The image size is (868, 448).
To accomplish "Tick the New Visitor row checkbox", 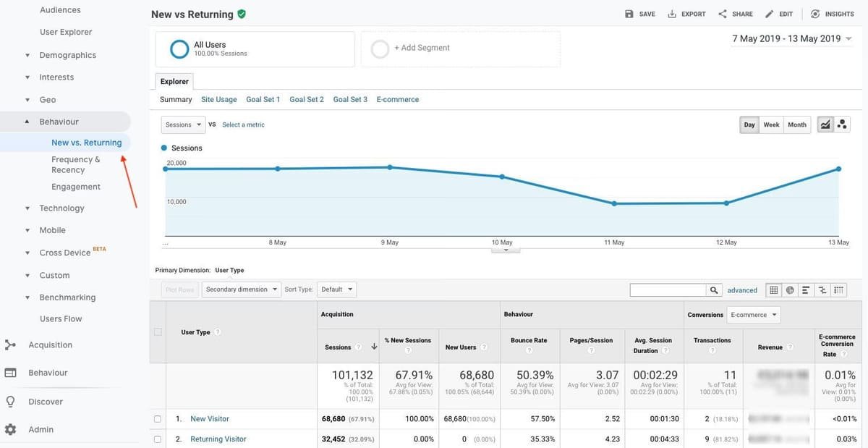I will [158, 419].
